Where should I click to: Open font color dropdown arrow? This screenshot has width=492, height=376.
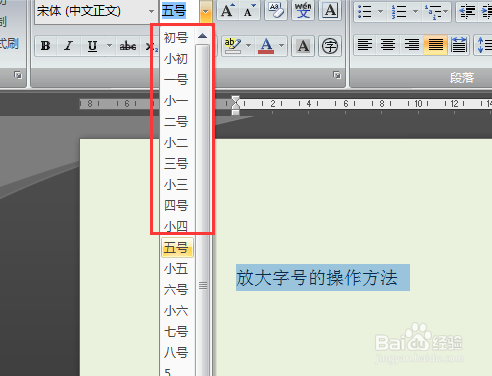coord(282,46)
